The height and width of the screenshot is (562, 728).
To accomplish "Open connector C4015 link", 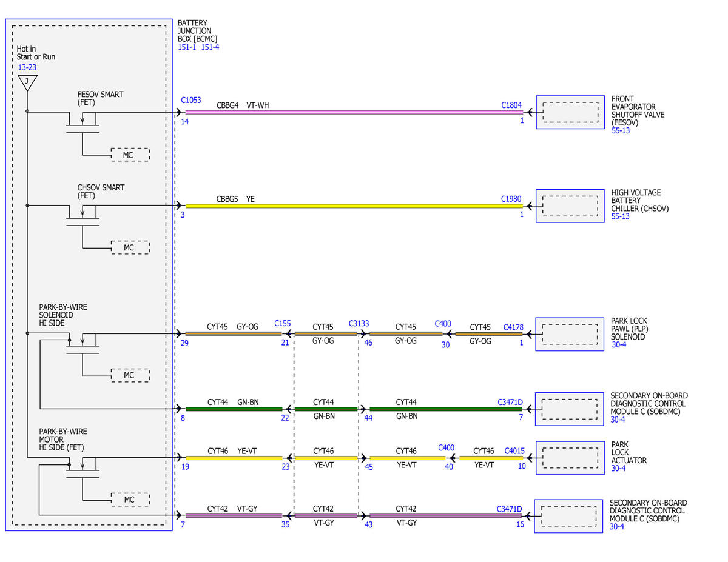I will 514,451.
